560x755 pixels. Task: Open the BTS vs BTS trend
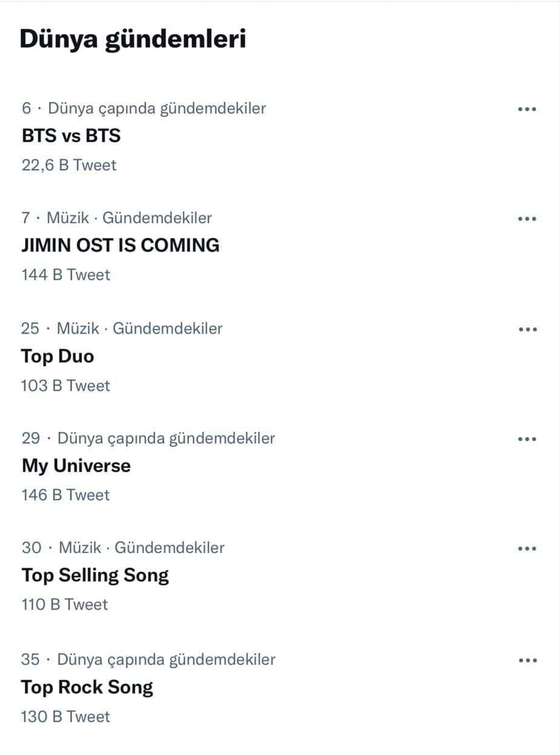point(71,136)
